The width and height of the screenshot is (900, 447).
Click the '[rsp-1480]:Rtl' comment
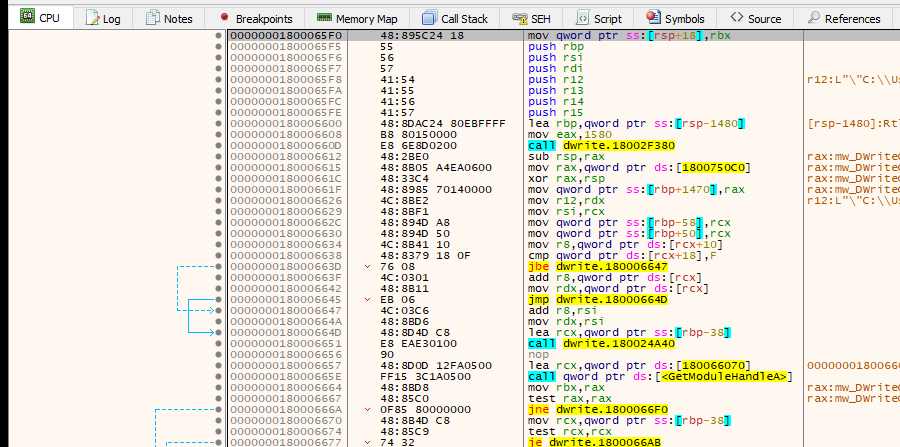(853, 123)
